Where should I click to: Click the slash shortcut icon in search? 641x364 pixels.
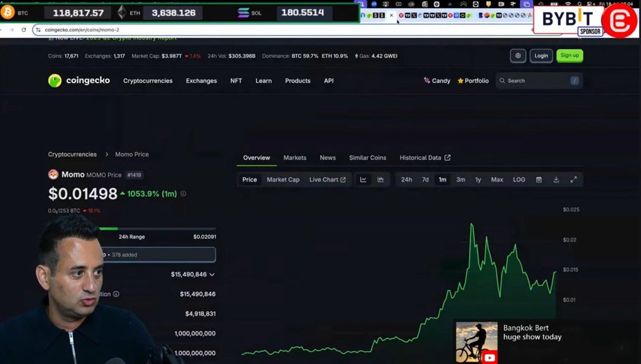[574, 80]
